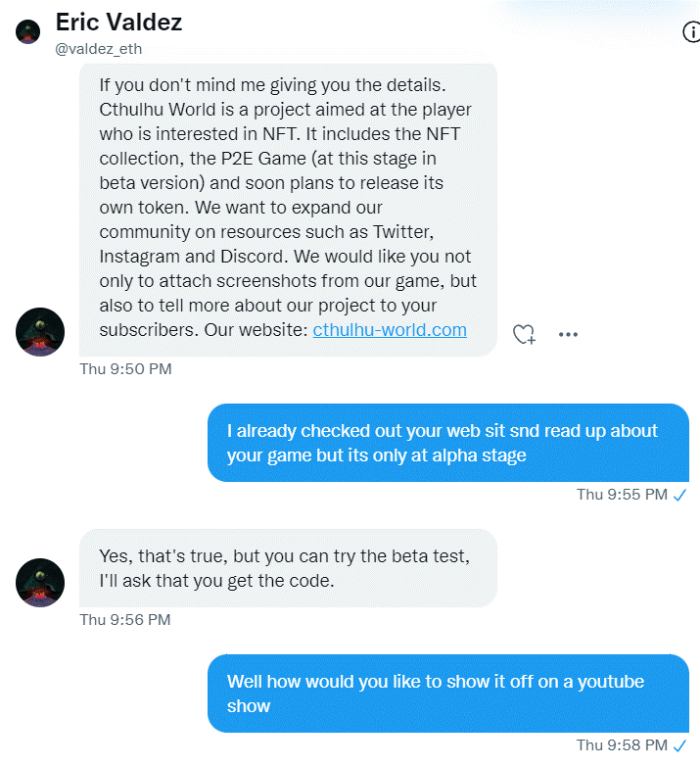700x766 pixels.
Task: Click the read checkmark next to Thu 9:55 PM
Action: click(x=679, y=496)
